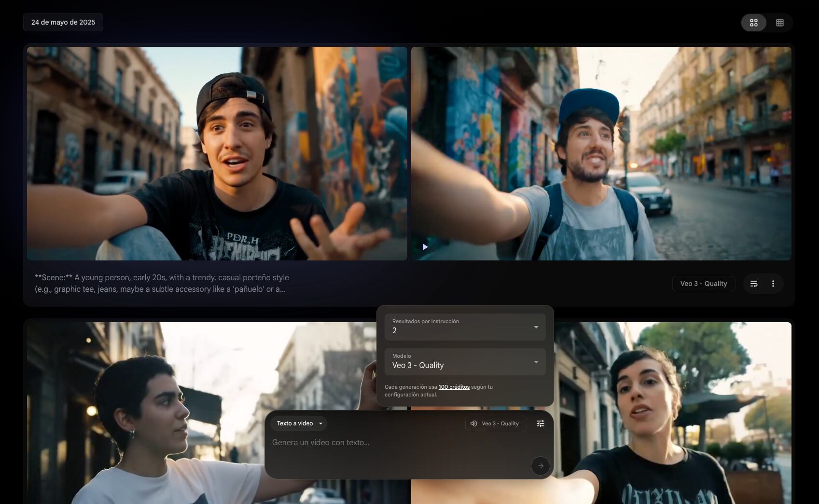
Task: Open the reuse prompt icon next to Veo 3 - Quality
Action: pos(753,284)
